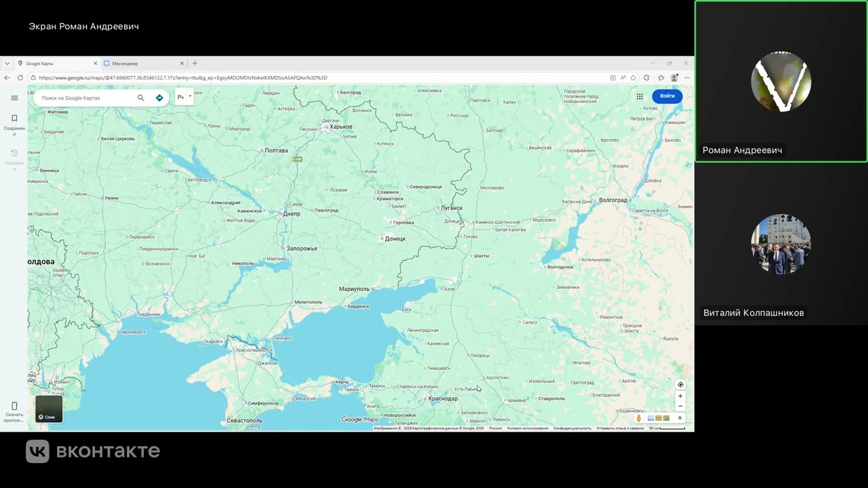
Task: Open a new tab with plus icon
Action: [195, 63]
